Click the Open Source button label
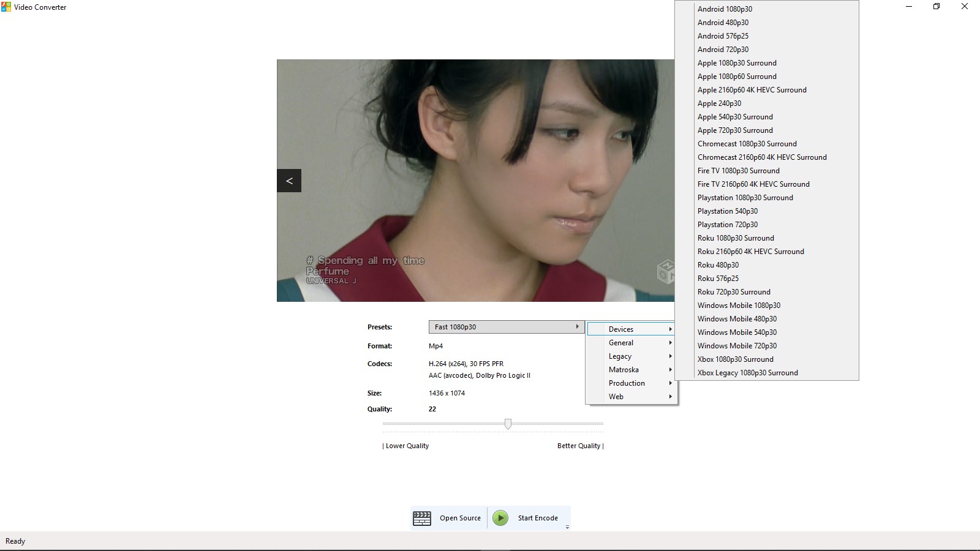The image size is (980, 551). click(460, 518)
